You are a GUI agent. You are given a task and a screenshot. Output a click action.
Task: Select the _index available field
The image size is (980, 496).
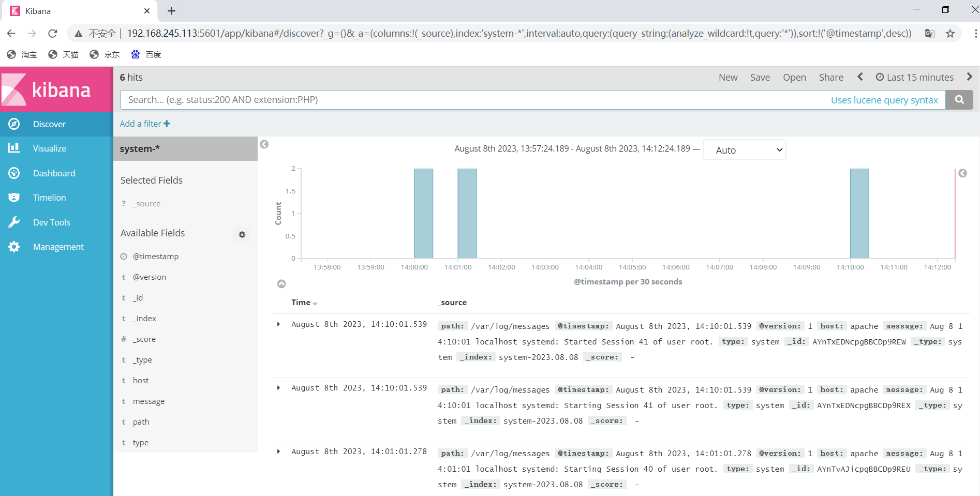coord(144,319)
